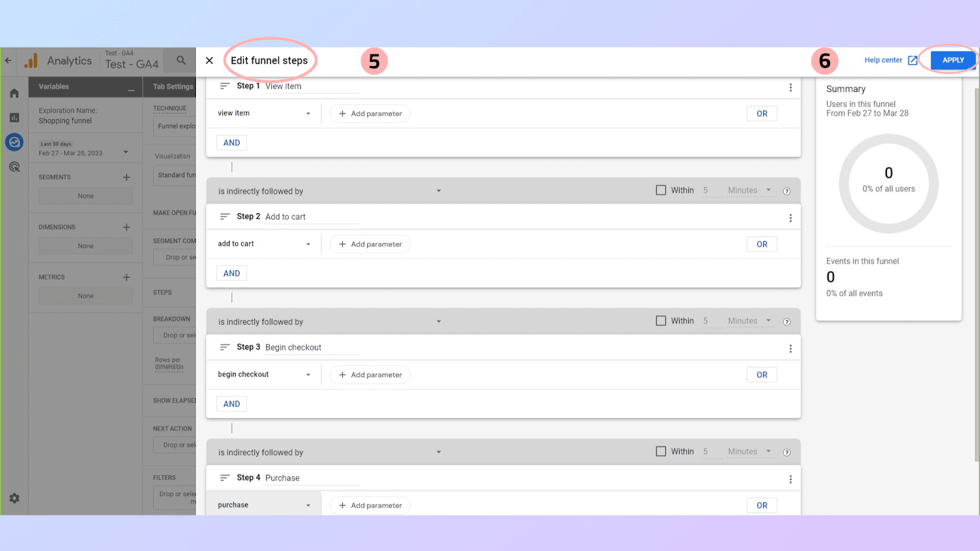Screen dimensions: 980x551
Task: Open Minutes unit dropdown above Step 2
Action: (x=750, y=190)
